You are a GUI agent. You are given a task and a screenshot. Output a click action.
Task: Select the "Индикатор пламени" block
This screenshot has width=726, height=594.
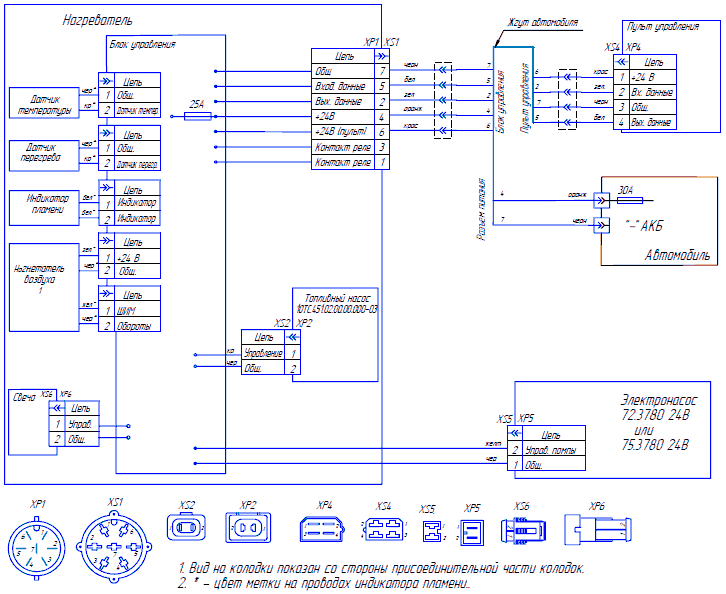point(44,208)
